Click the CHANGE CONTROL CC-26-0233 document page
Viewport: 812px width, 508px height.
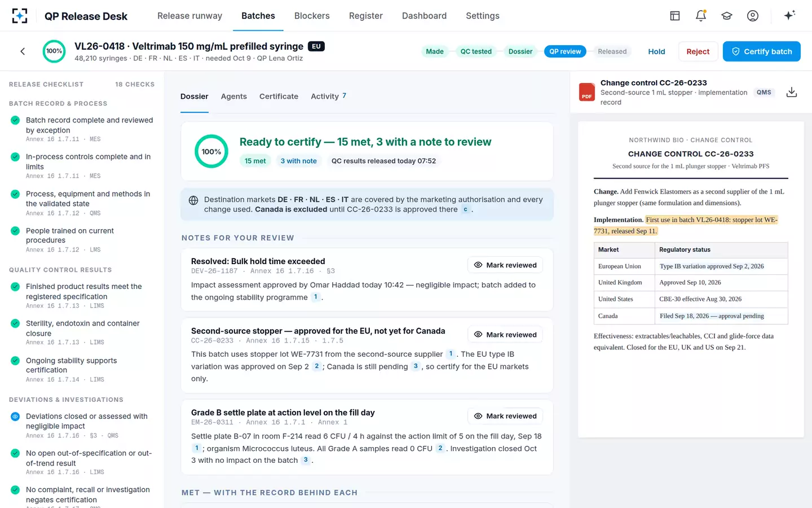click(x=691, y=279)
